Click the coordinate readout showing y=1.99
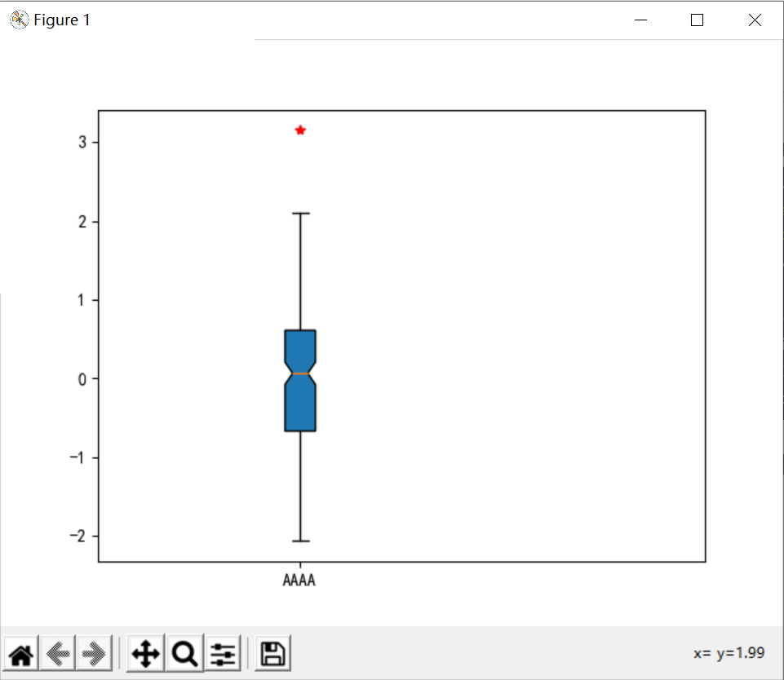The width and height of the screenshot is (784, 680). pyautogui.click(x=729, y=652)
